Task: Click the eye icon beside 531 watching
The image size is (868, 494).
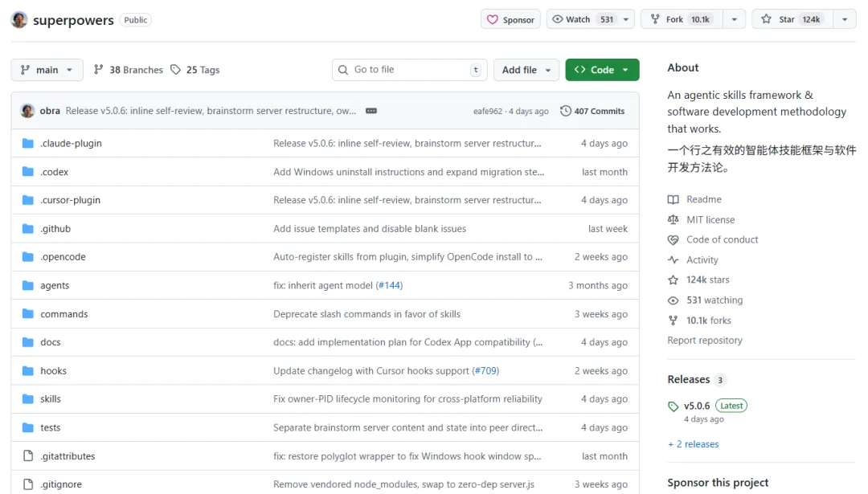Action: [x=674, y=300]
